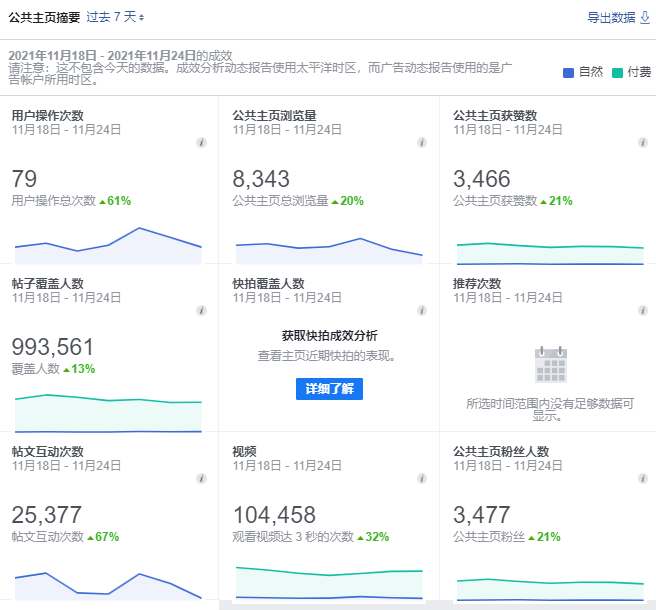Click the 帖子覆盖人数 area chart
The image size is (656, 610).
pos(108,413)
